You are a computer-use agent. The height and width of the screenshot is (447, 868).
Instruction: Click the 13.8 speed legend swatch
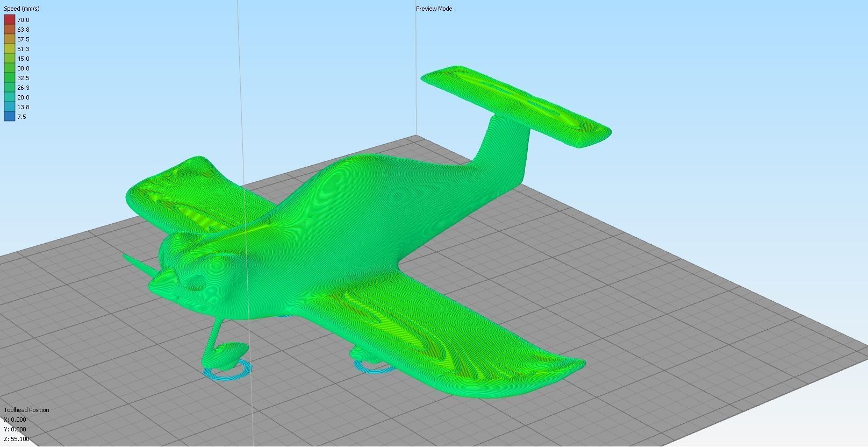tap(10, 107)
